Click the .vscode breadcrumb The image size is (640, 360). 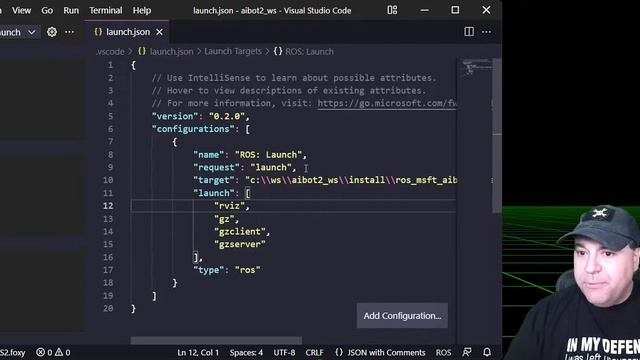pyautogui.click(x=110, y=51)
